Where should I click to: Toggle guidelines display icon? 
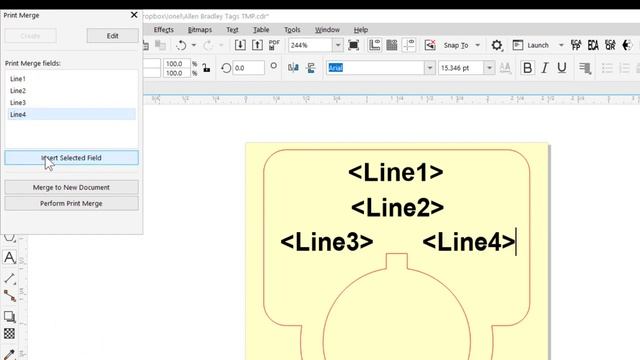point(409,45)
